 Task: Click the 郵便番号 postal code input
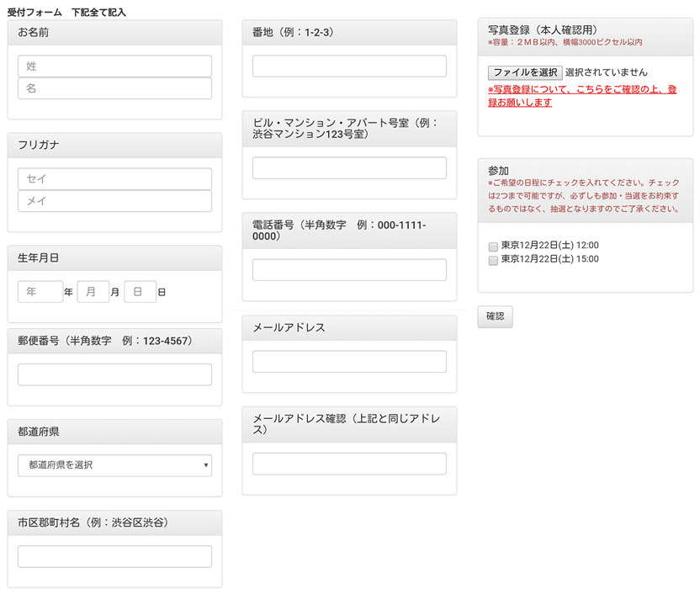click(114, 375)
